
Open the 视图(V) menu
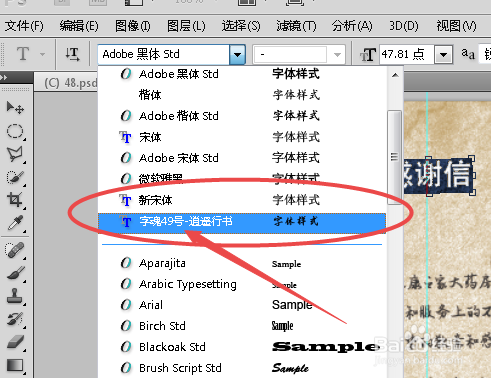pyautogui.click(x=456, y=26)
